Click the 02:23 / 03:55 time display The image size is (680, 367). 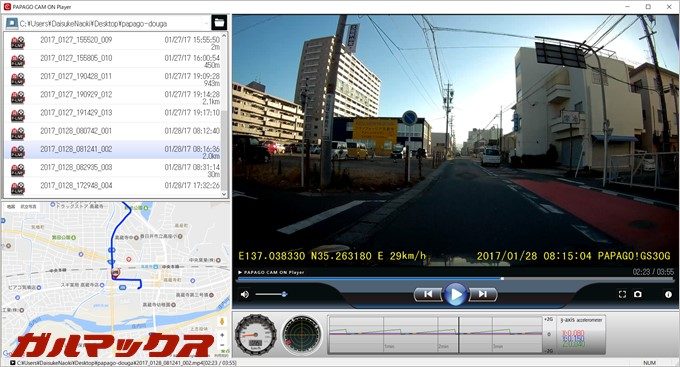click(x=653, y=272)
